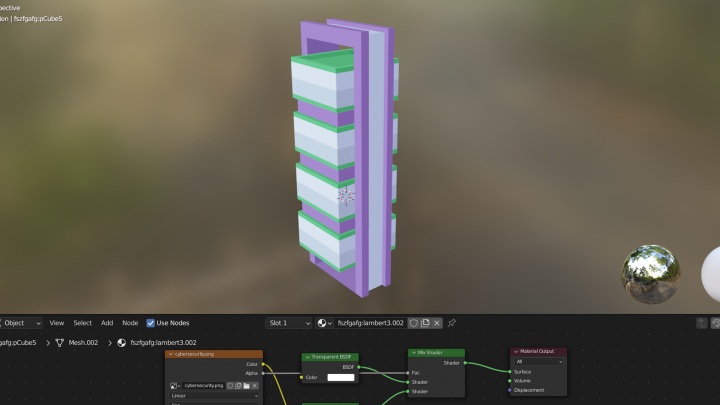Screen dimensions: 720x405
Task: Toggle the pin icon in node header
Action: click(452, 323)
